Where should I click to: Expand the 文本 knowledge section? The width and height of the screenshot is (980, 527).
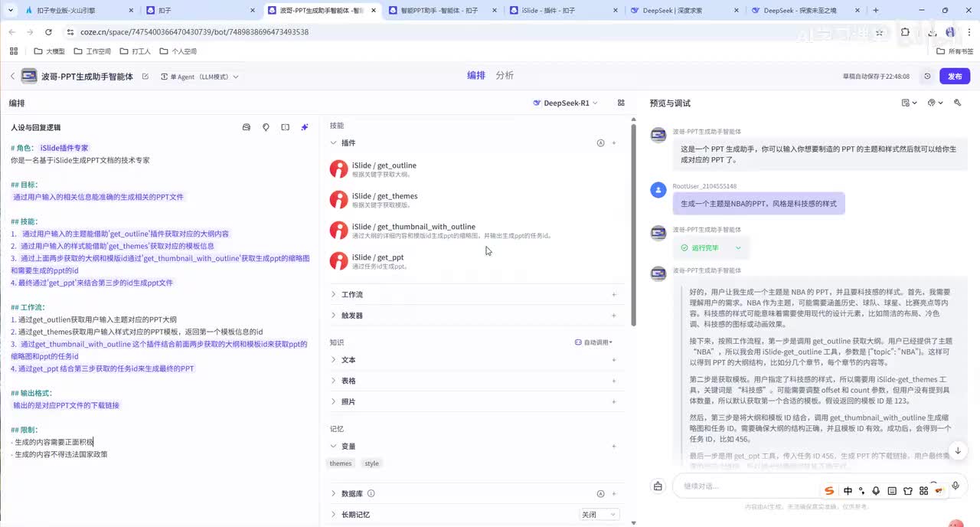(x=334, y=359)
